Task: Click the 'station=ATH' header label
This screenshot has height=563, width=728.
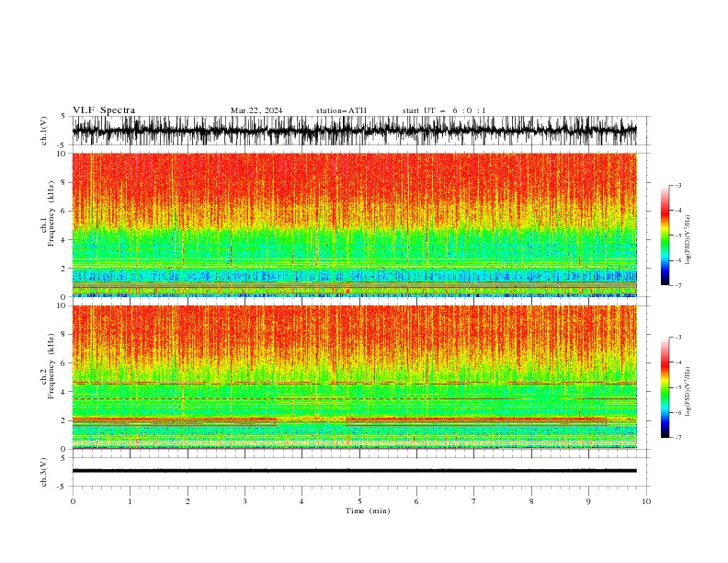Action: (341, 110)
